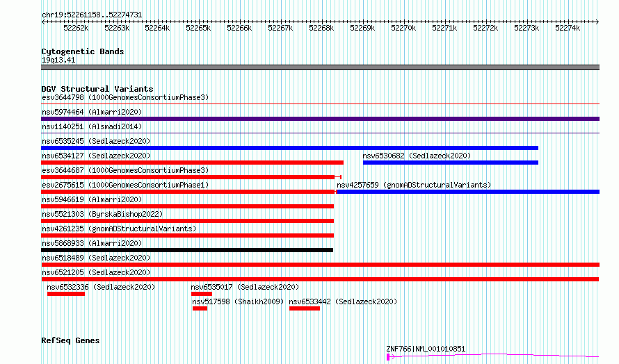Click the red nsv6534127 variant bar

pyautogui.click(x=192, y=163)
